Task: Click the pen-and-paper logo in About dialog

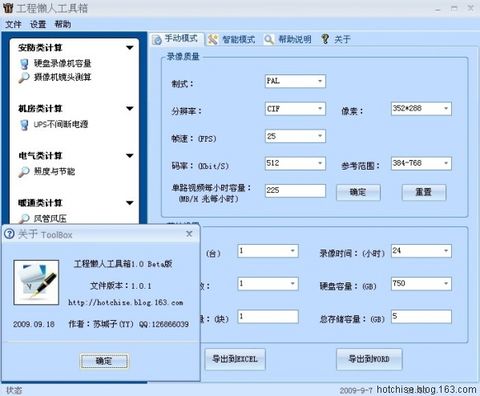Action: 36,282
